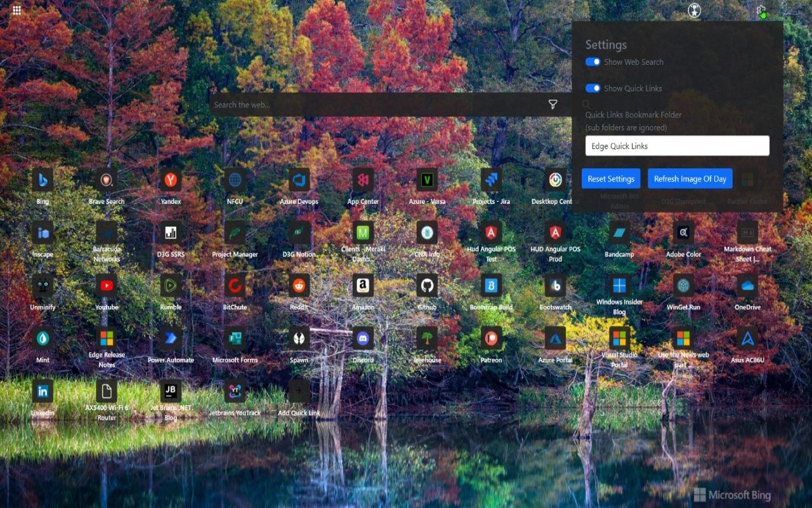Screen dimensions: 812x508
Task: Open Jet Brains .NET Blog link
Action: tap(171, 391)
